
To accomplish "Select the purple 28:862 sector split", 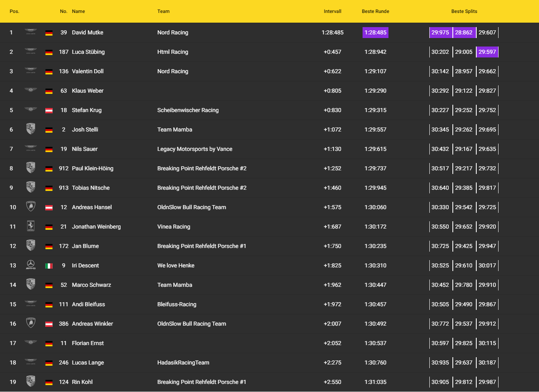I will 463,32.
